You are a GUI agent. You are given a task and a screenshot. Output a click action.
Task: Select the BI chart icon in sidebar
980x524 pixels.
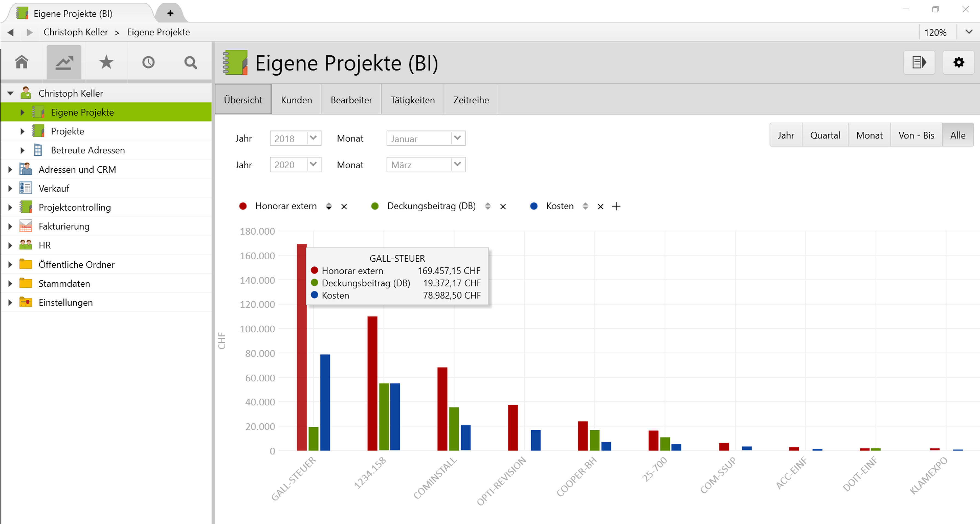64,62
